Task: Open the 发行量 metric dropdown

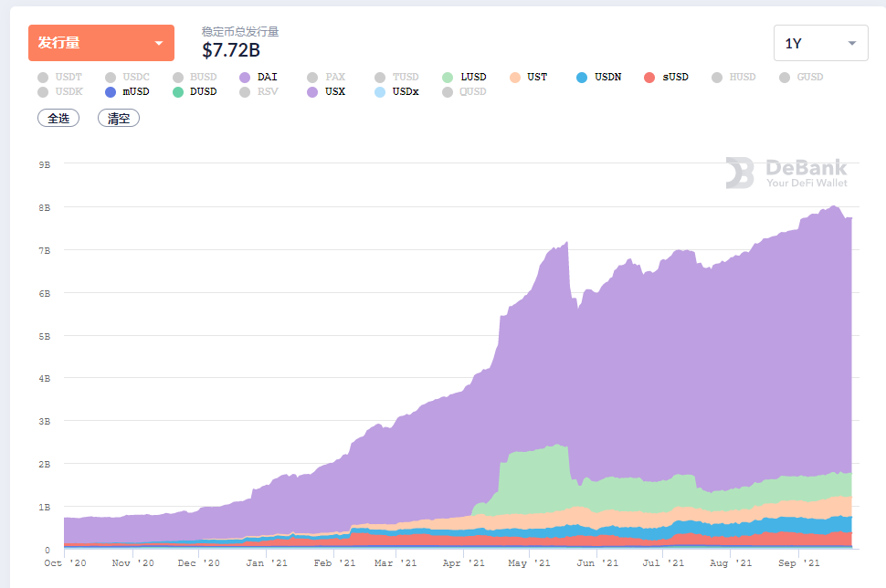Action: coord(100,42)
